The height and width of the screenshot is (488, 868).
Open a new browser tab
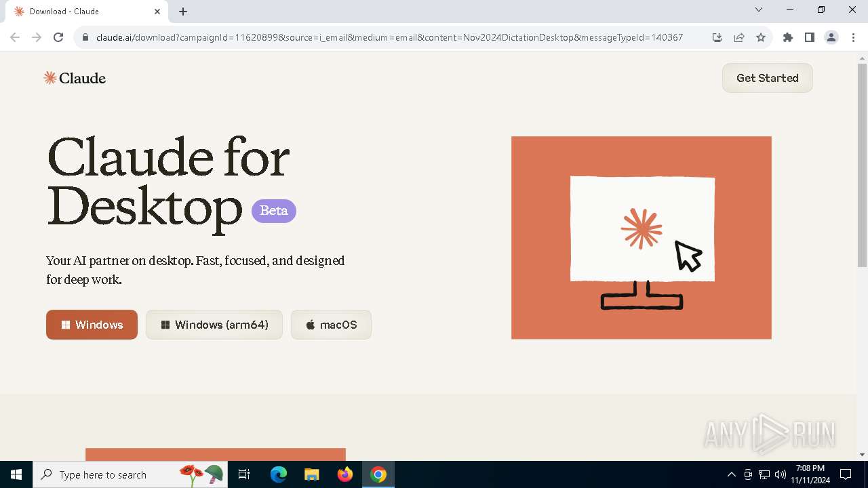pos(183,12)
